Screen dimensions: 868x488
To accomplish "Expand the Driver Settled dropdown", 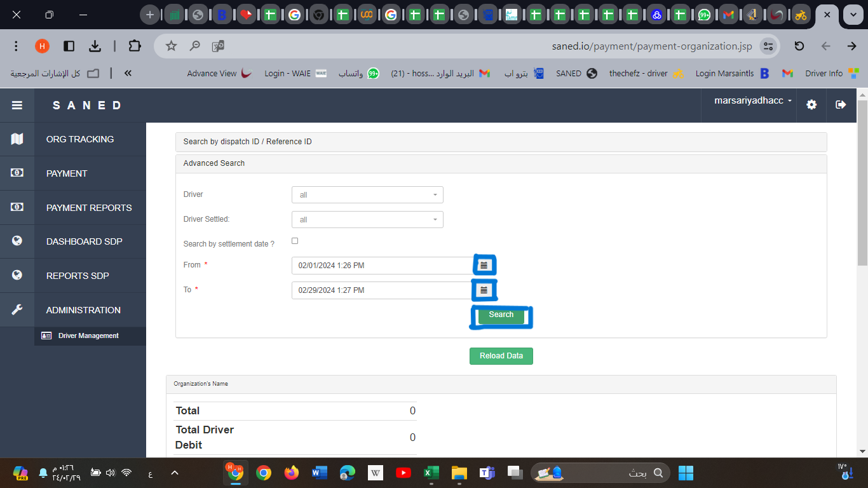I will [367, 220].
